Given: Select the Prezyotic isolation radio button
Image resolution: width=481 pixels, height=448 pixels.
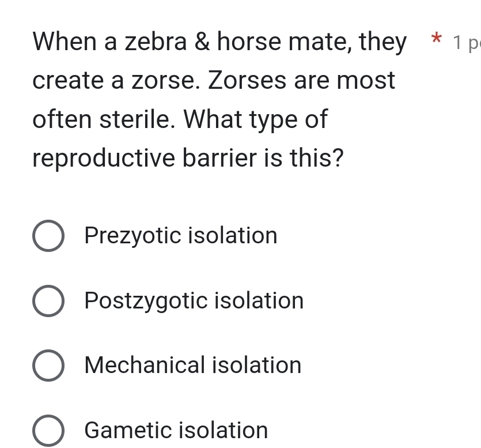Looking at the screenshot, I should (48, 235).
